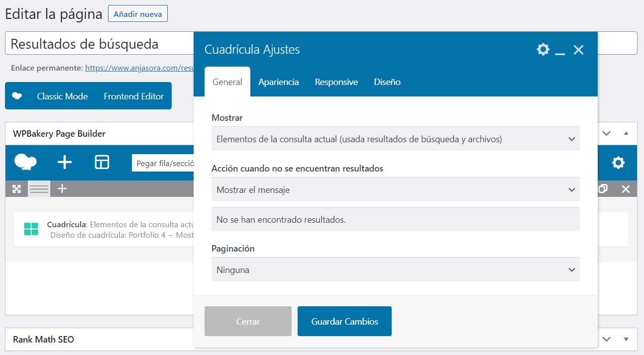Screen dimensions: 644x355
Task: Click the row layout columns icon
Action: [39, 189]
